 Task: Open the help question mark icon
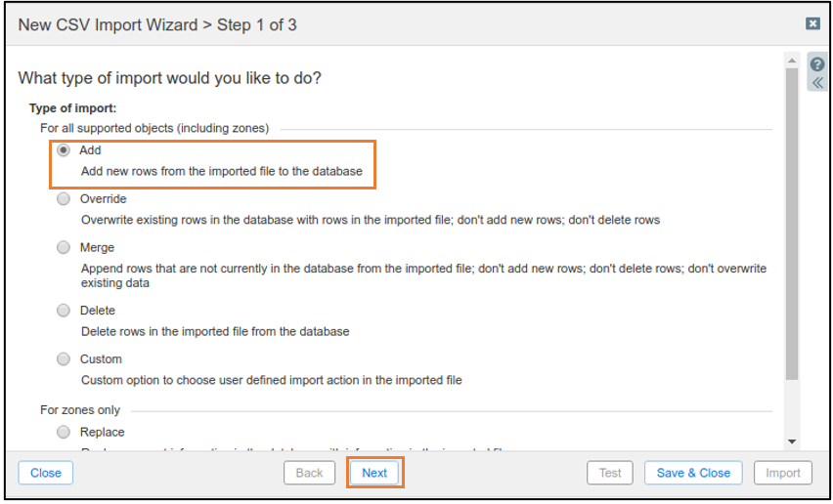pyautogui.click(x=817, y=64)
